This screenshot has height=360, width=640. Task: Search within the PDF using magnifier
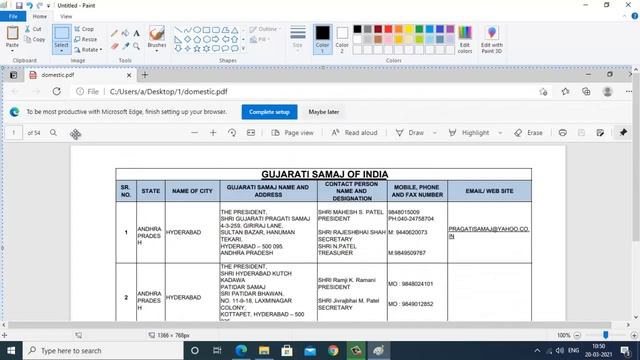pyautogui.click(x=53, y=133)
